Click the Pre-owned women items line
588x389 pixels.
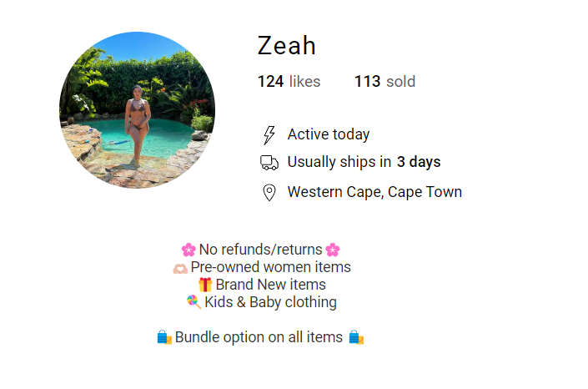(270, 267)
